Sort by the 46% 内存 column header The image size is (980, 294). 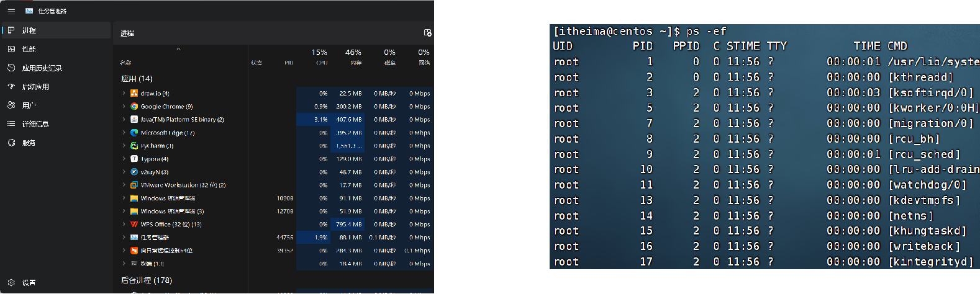[353, 56]
